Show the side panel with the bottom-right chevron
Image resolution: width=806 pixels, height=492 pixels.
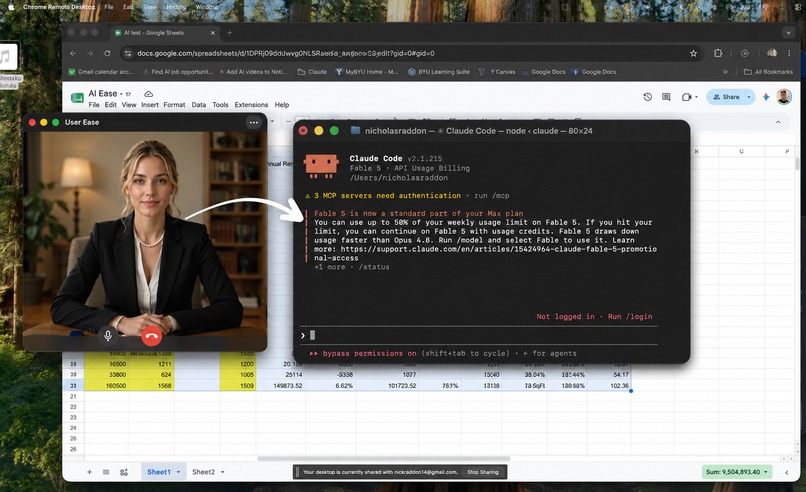coord(786,472)
